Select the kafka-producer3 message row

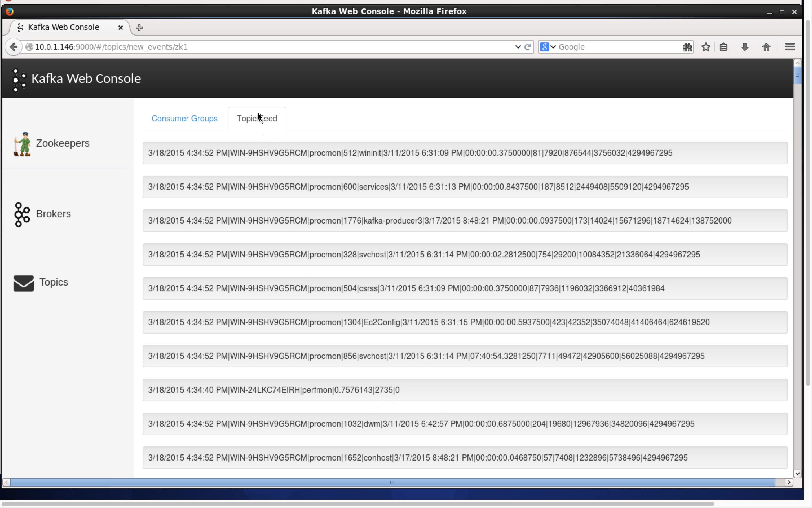click(465, 221)
